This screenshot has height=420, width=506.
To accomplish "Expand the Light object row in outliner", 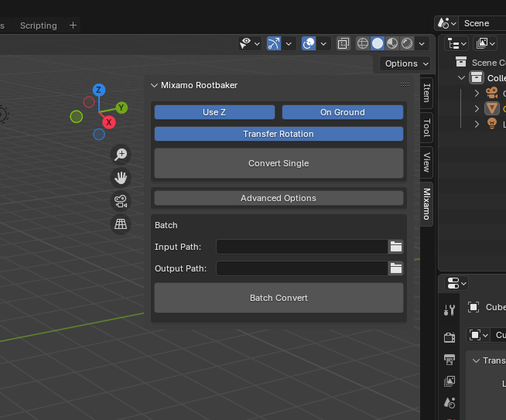I will coord(477,124).
